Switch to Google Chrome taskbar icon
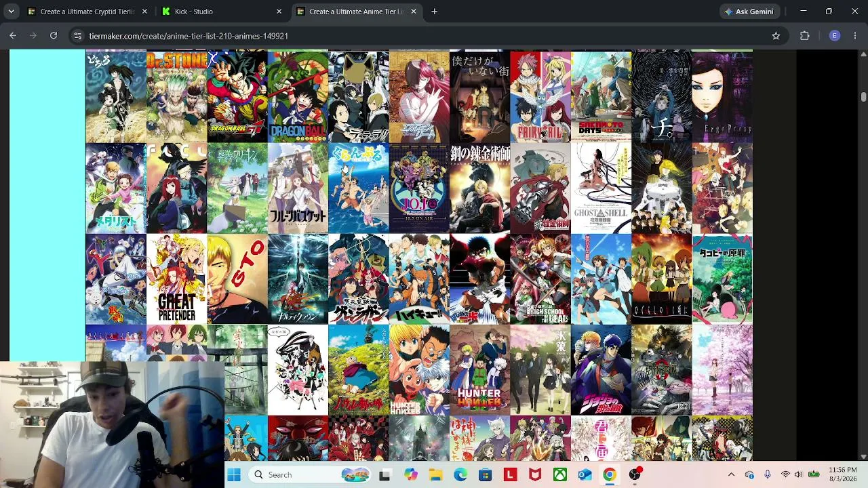The width and height of the screenshot is (868, 488). (610, 475)
